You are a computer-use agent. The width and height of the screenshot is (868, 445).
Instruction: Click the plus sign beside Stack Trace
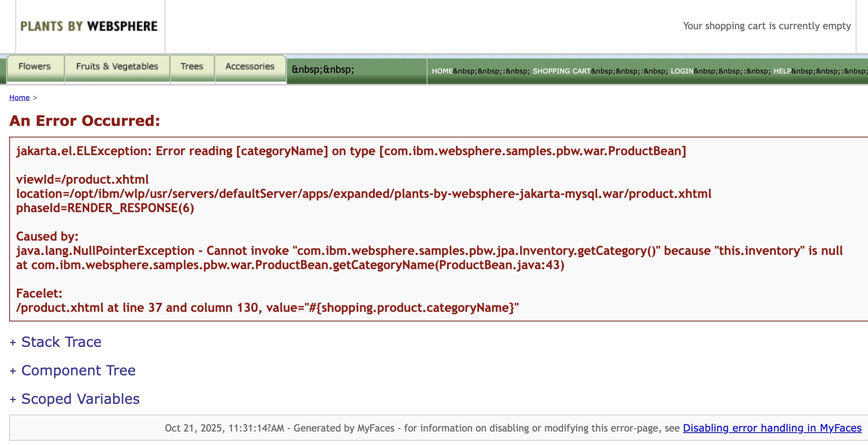[13, 343]
